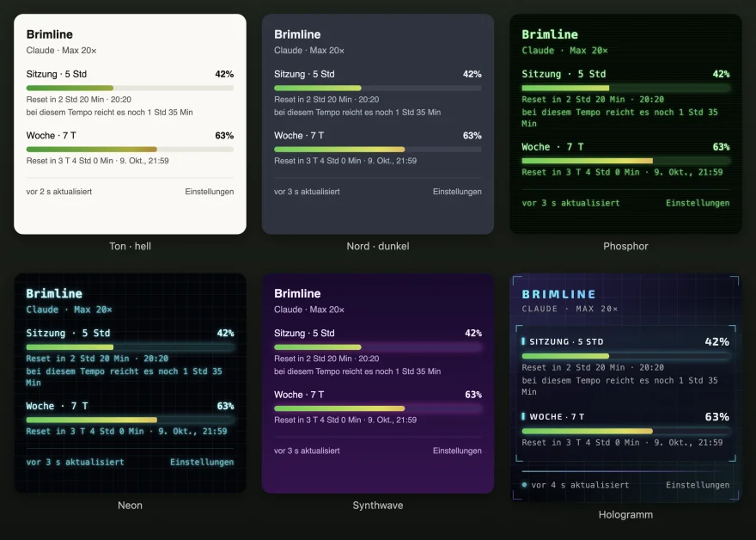Select the "Neon" theme label
Screen dimensions: 756x540
[x=131, y=506]
